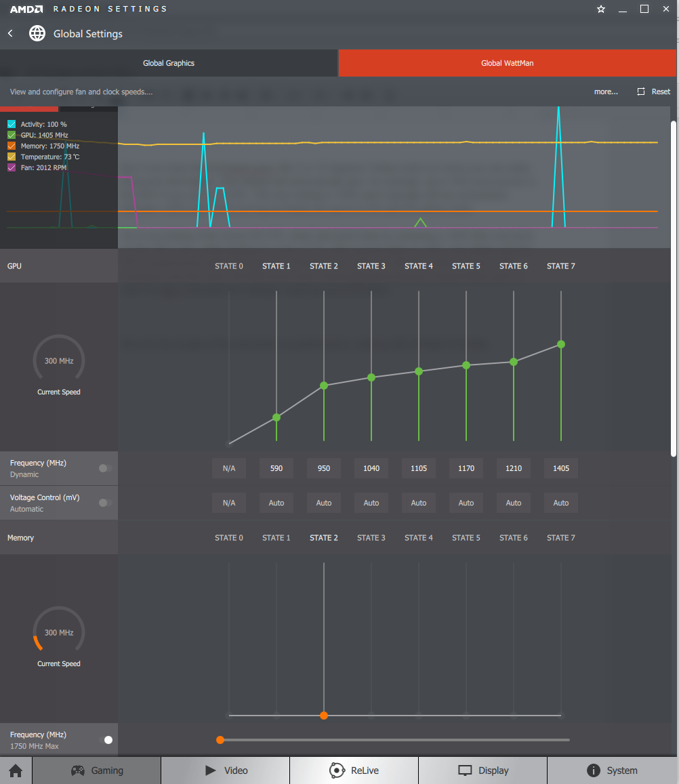Go to Home with house icon
The height and width of the screenshot is (784, 679).
(16, 770)
